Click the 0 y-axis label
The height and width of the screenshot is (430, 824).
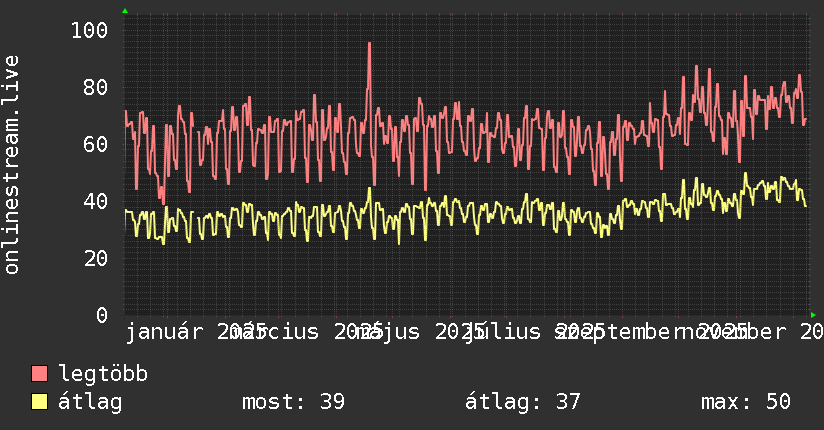point(102,315)
